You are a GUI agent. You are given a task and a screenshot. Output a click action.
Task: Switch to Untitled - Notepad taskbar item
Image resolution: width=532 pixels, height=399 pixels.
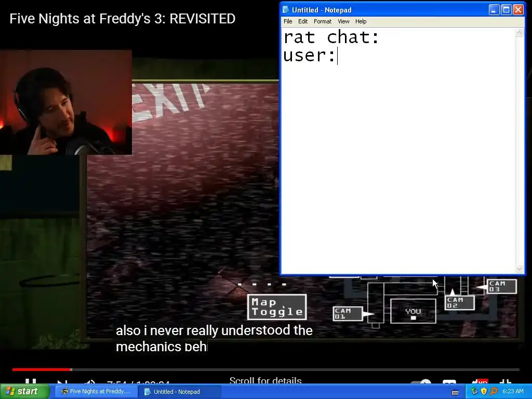pos(179,392)
